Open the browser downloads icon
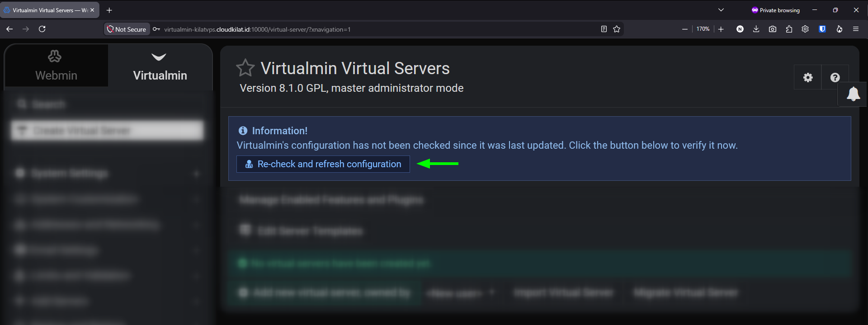The image size is (868, 325). coord(756,29)
